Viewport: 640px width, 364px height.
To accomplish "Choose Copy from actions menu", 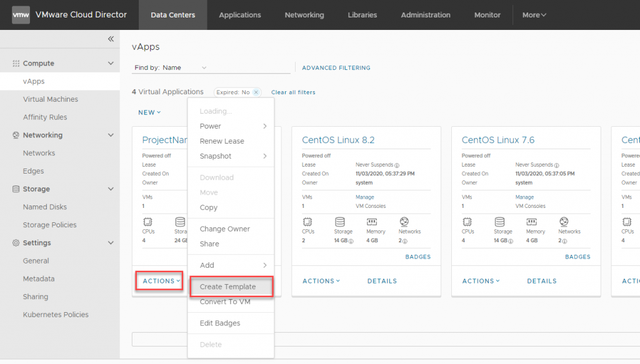I will pos(231,207).
